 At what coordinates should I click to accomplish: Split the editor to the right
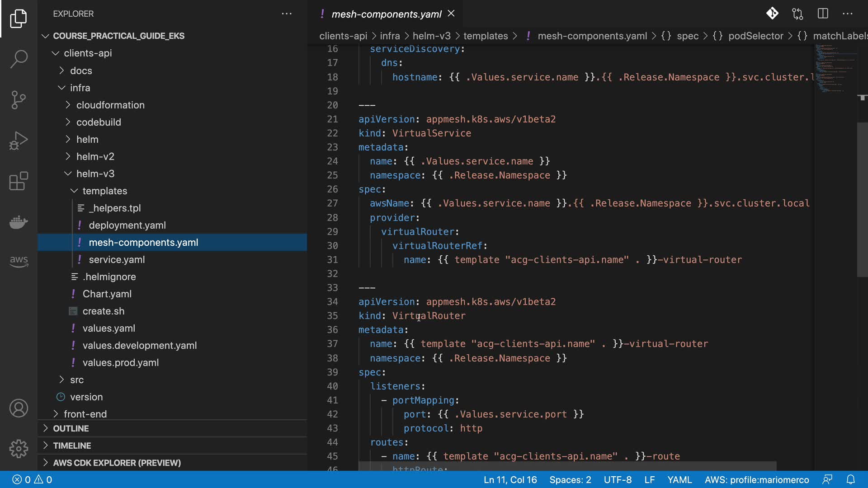point(823,14)
